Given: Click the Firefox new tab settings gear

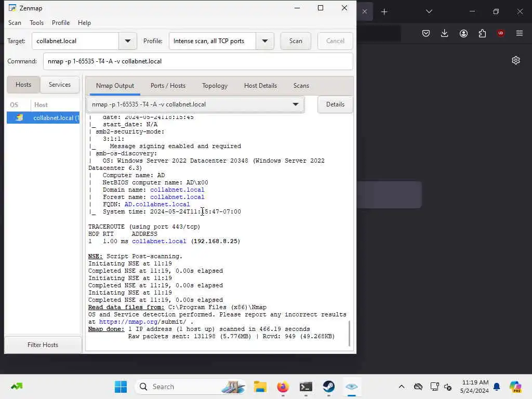Looking at the screenshot, I should point(516,60).
